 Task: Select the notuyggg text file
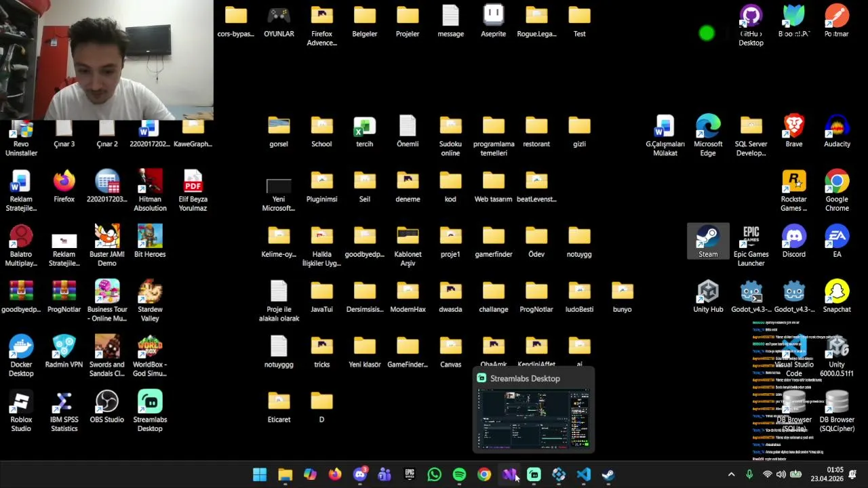pyautogui.click(x=279, y=351)
